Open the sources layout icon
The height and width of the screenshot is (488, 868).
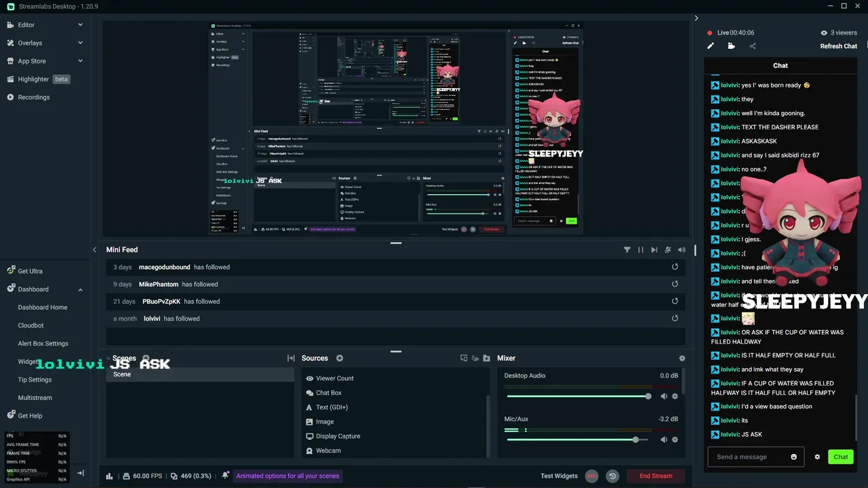(464, 358)
